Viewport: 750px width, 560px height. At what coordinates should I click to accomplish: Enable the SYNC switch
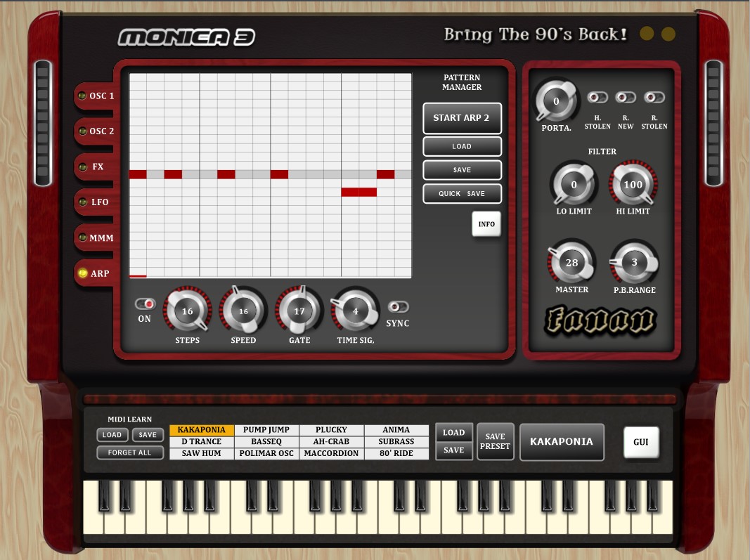point(398,307)
